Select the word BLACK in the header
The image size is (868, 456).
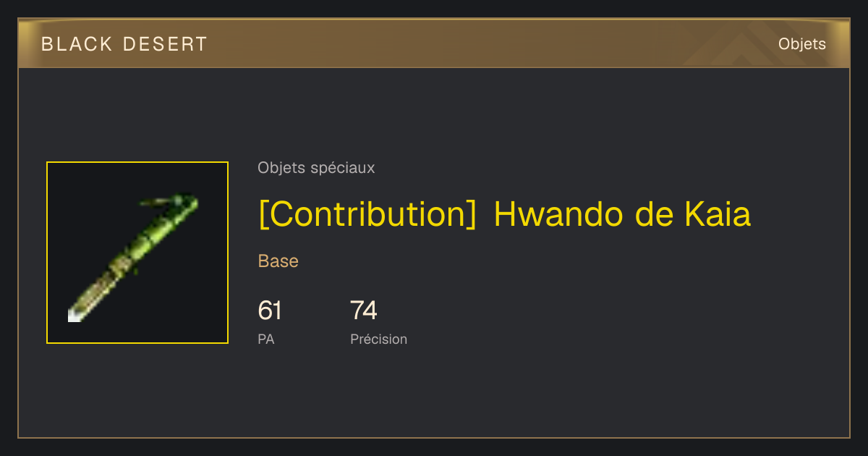(77, 44)
